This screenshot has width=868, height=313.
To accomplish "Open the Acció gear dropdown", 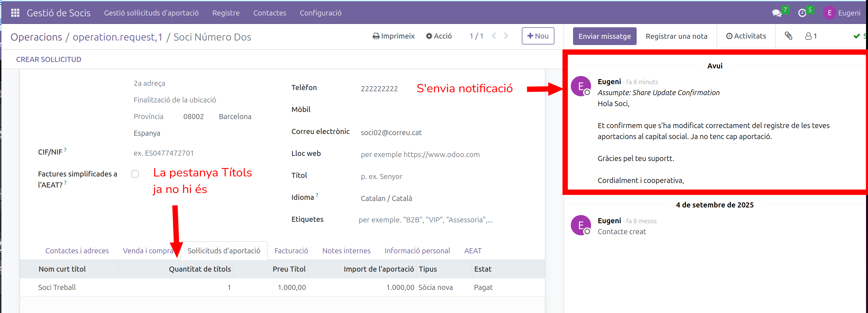I will click(439, 36).
